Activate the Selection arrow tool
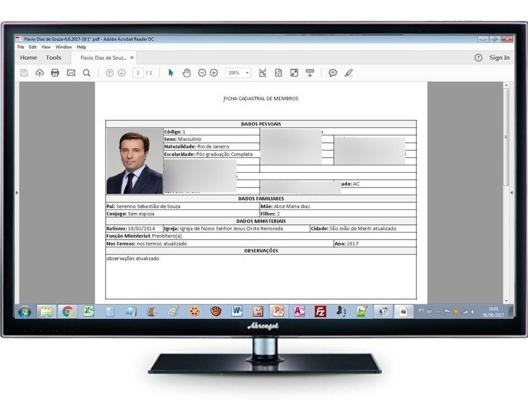The height and width of the screenshot is (420, 528). pyautogui.click(x=170, y=73)
